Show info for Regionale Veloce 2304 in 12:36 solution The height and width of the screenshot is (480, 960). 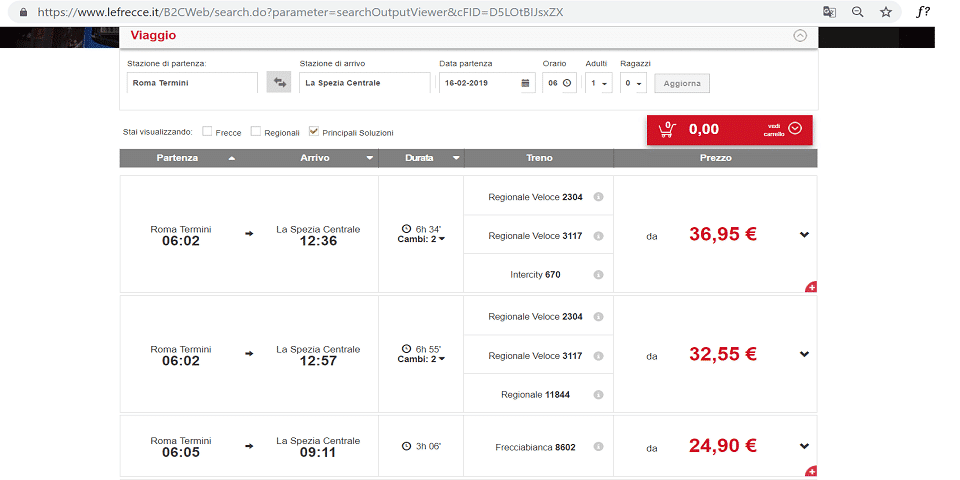pyautogui.click(x=599, y=197)
